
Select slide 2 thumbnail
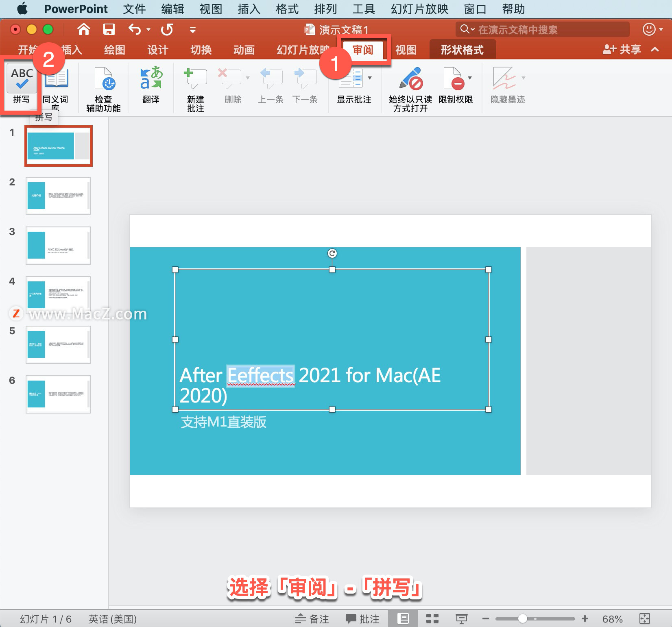point(58,196)
